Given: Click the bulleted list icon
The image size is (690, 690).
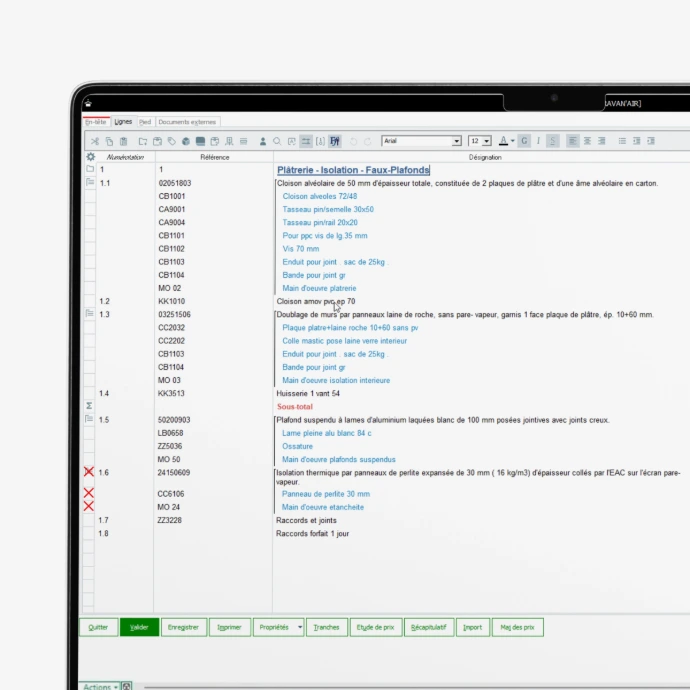Looking at the screenshot, I should (622, 141).
